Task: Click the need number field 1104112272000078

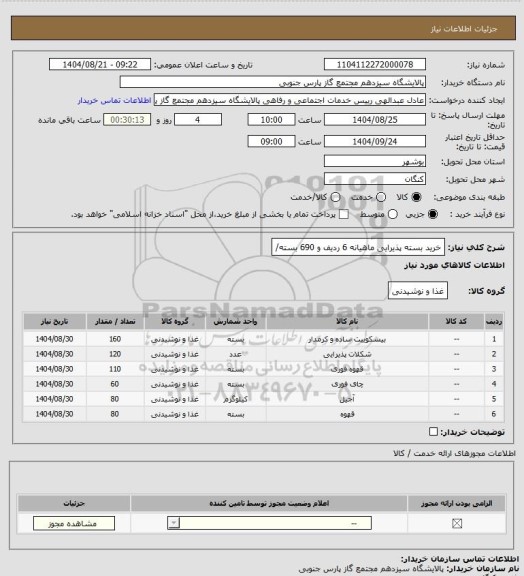Action: pos(375,64)
